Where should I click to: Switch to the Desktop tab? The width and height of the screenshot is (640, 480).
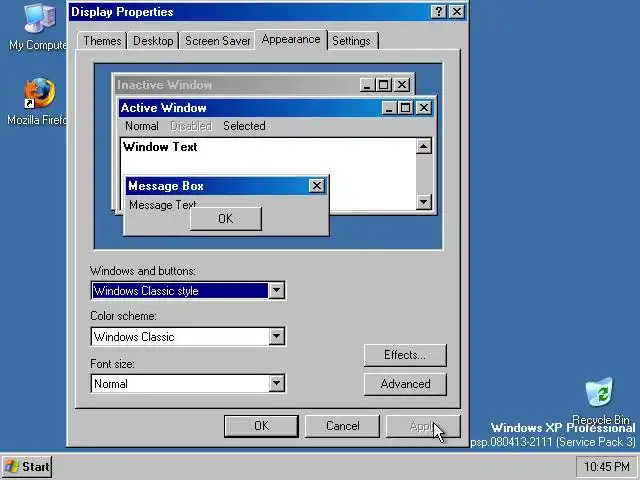pyautogui.click(x=153, y=41)
